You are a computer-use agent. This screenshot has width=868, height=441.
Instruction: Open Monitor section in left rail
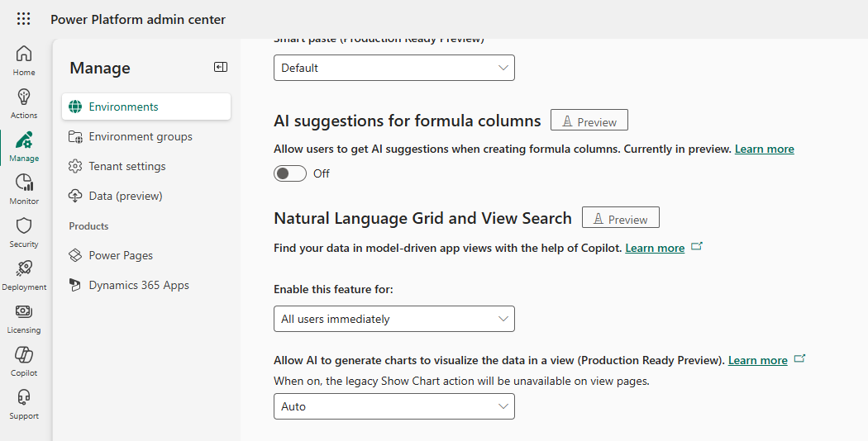(x=24, y=189)
